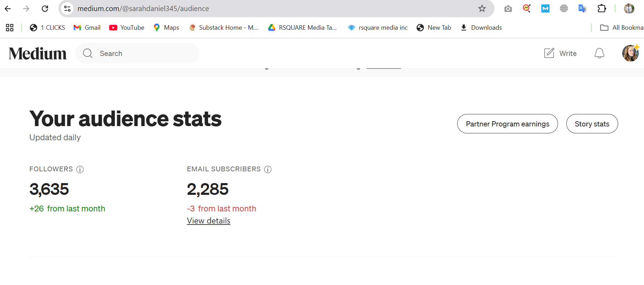Reload the page

(x=45, y=9)
